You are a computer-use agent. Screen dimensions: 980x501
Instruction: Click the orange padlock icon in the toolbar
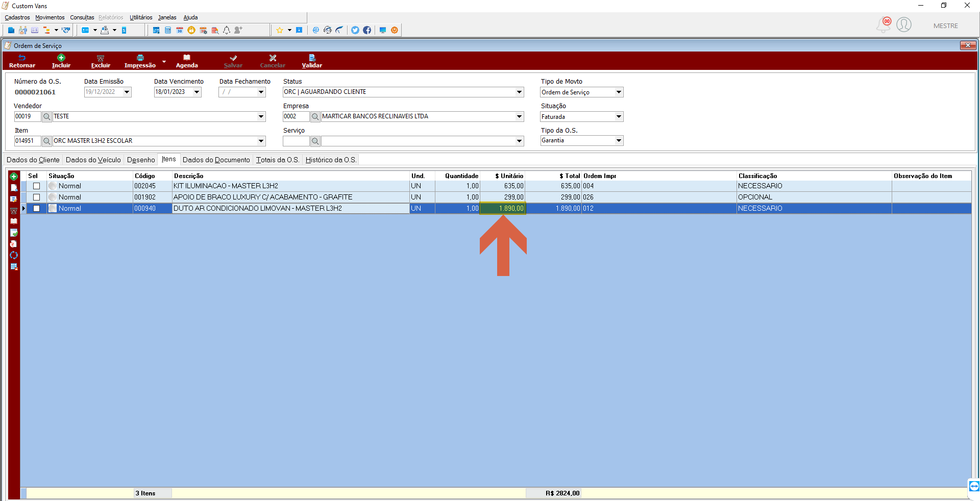point(191,30)
